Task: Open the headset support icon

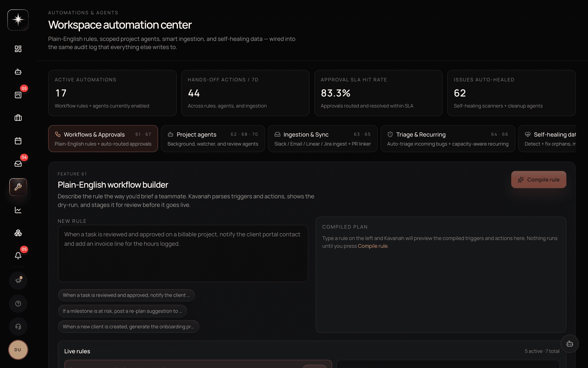Action: coord(18,326)
